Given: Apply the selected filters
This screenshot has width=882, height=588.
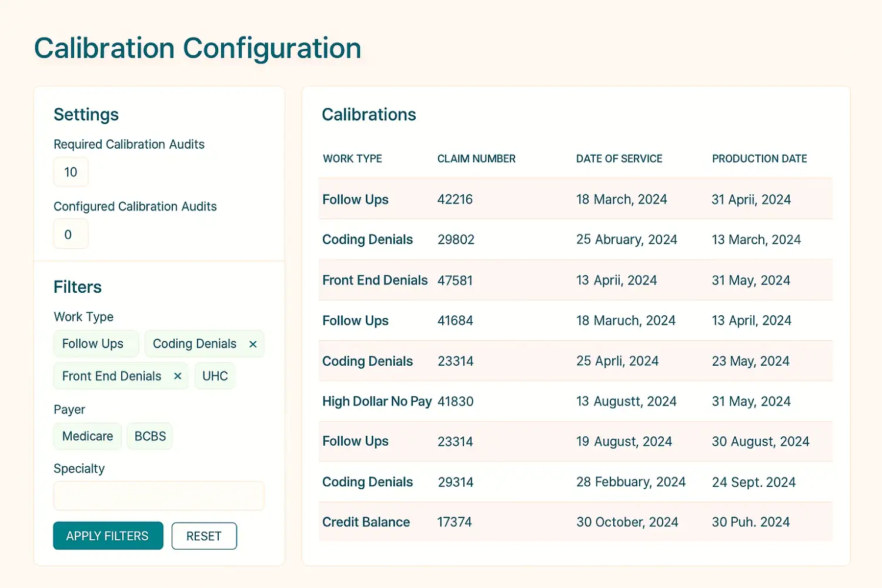Looking at the screenshot, I should click(108, 536).
